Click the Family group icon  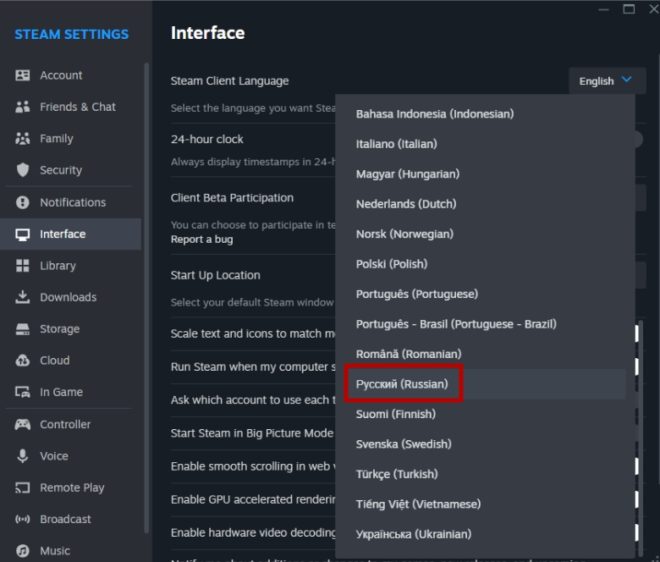tap(22, 139)
